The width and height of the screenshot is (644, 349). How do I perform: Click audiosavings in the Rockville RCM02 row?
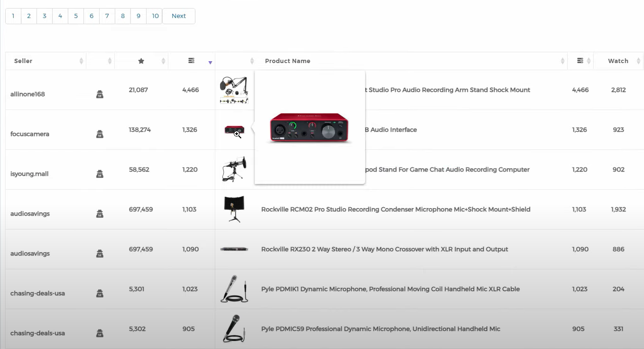(x=30, y=214)
